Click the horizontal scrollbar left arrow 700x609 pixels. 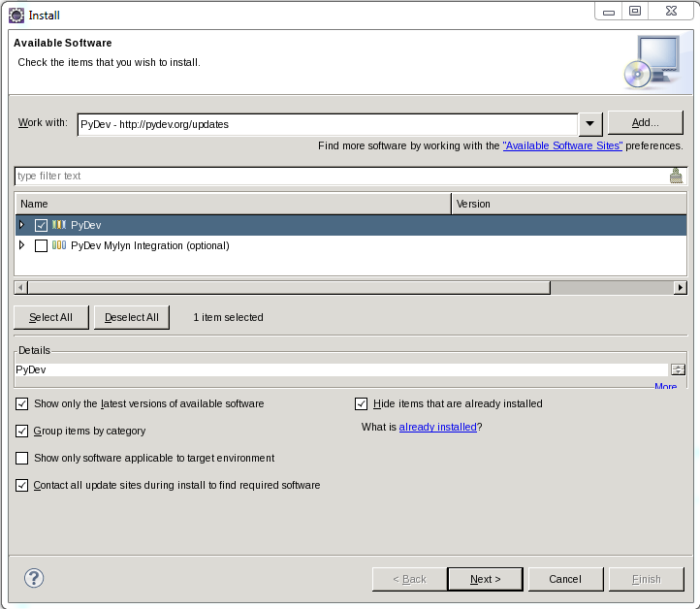[21, 288]
